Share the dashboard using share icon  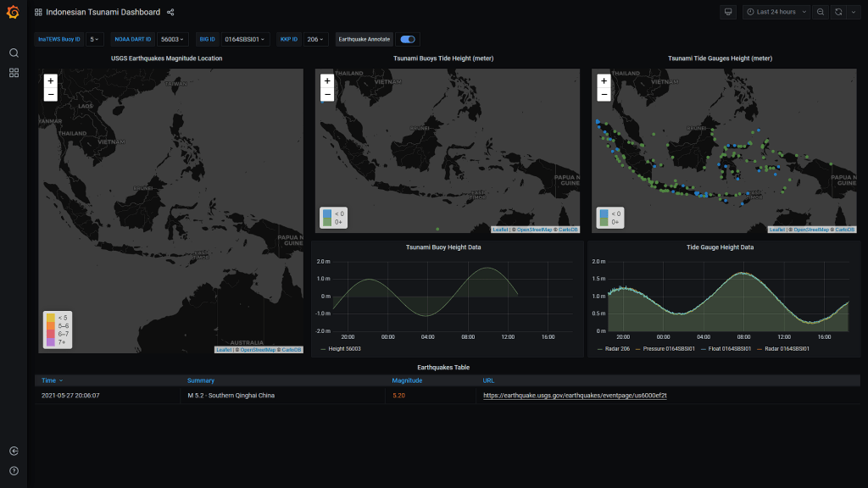click(x=170, y=12)
